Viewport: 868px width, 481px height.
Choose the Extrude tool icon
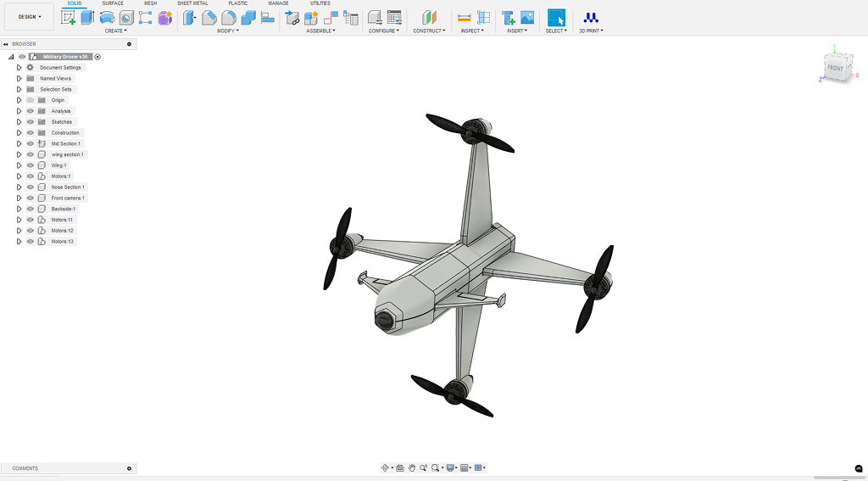87,18
